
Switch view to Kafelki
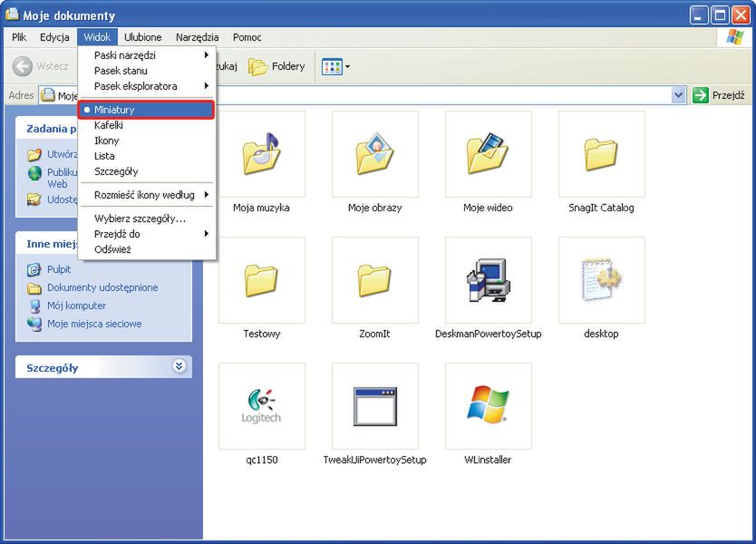pyautogui.click(x=109, y=125)
